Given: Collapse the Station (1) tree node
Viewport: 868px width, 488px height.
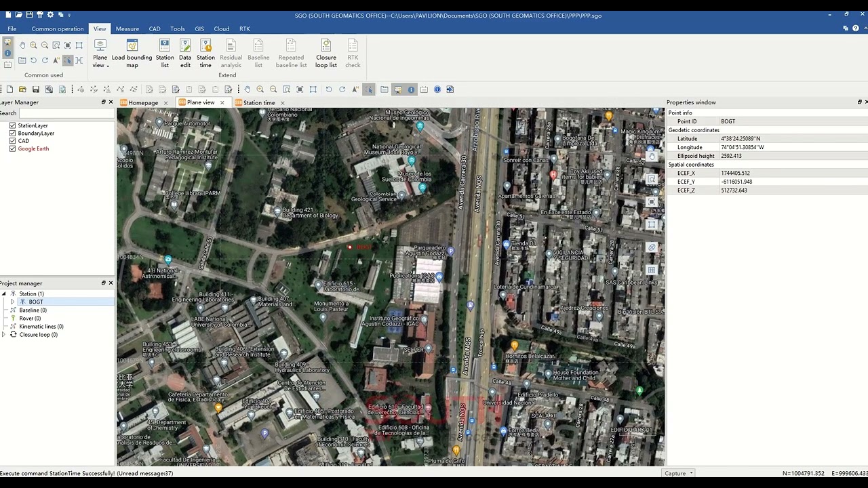Looking at the screenshot, I should pos(4,293).
